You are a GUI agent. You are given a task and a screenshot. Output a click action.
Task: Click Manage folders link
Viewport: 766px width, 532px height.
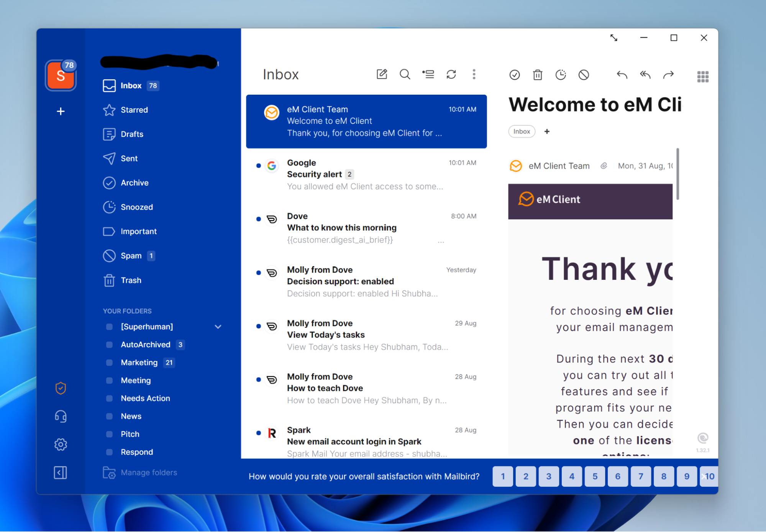coord(149,473)
